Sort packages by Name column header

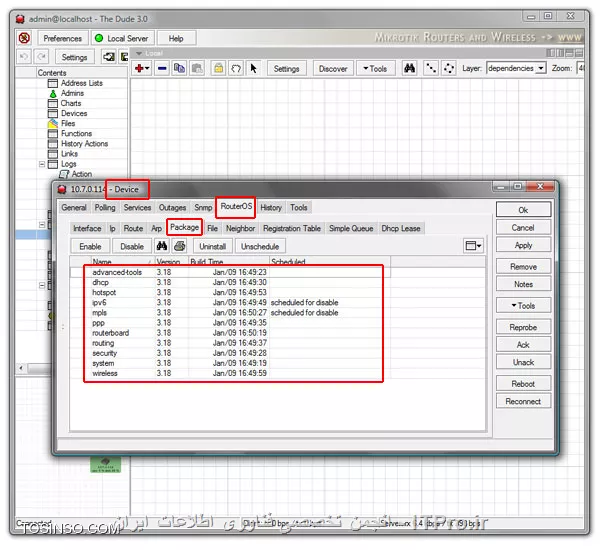(x=121, y=262)
